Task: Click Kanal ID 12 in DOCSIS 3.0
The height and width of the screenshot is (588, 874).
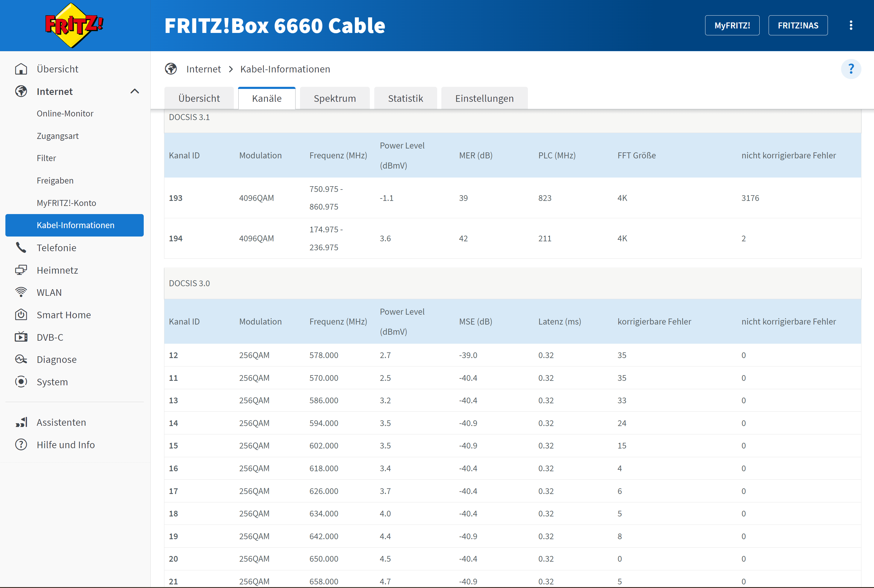Action: coord(174,355)
